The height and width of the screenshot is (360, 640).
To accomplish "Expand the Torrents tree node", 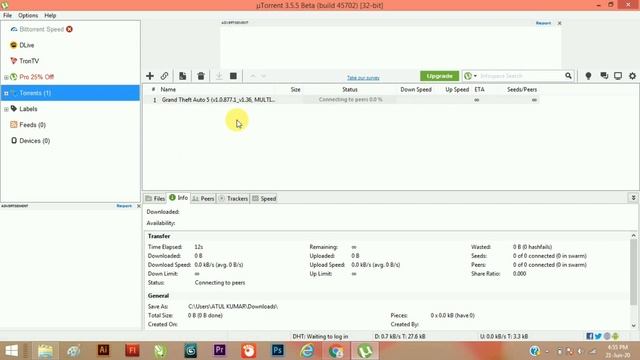I will tap(6, 93).
